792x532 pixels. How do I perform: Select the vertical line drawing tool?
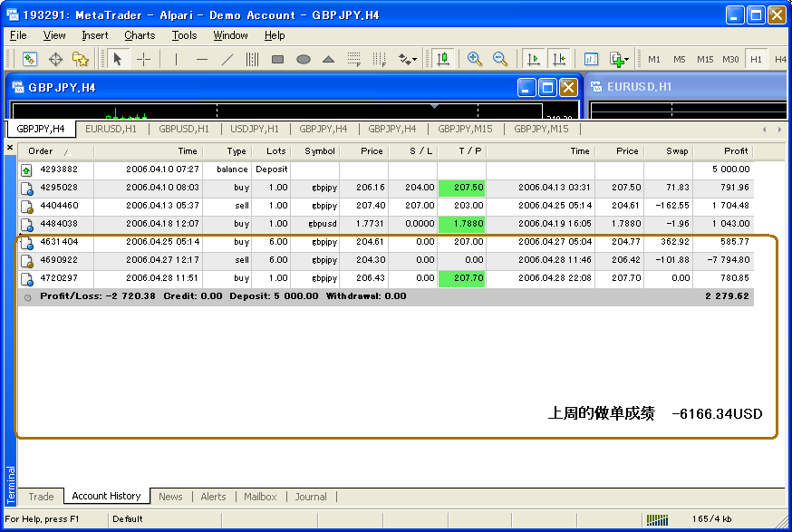pyautogui.click(x=176, y=59)
